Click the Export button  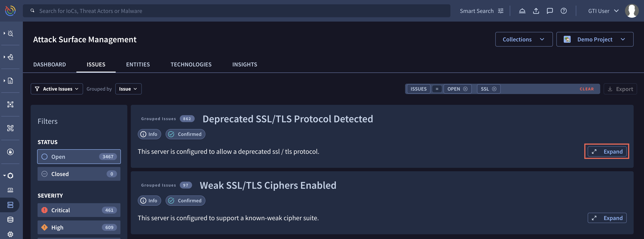620,89
